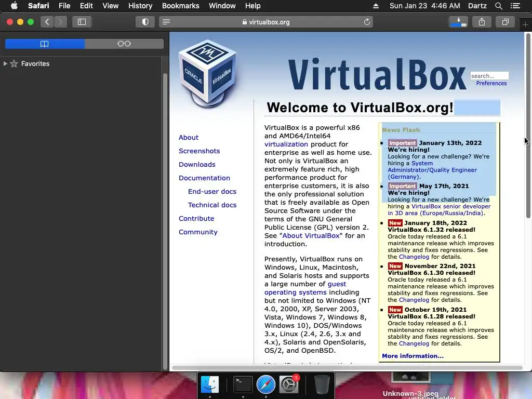The width and height of the screenshot is (532, 399).
Task: Click the VirtualBox cube logo
Action: pos(208,73)
